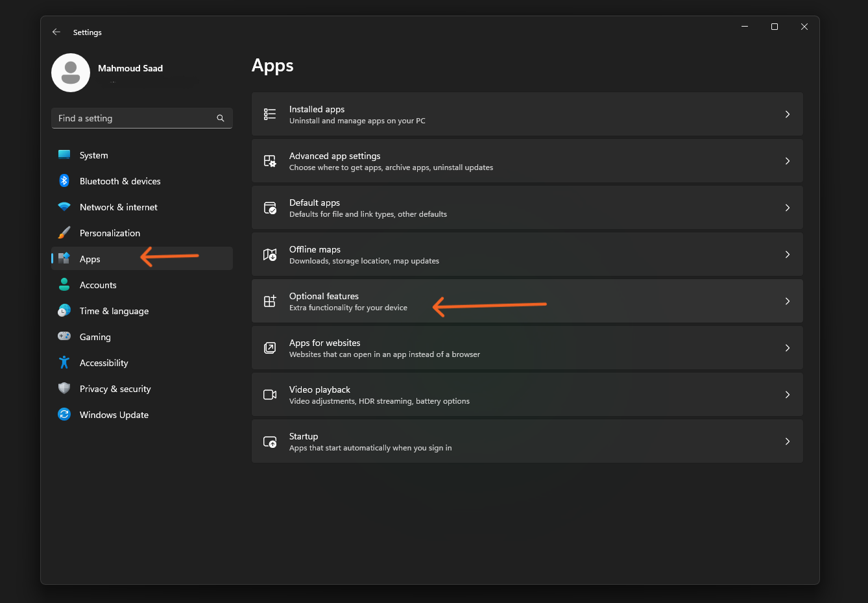This screenshot has height=603, width=868.
Task: Click the Video playback camera icon
Action: [270, 395]
